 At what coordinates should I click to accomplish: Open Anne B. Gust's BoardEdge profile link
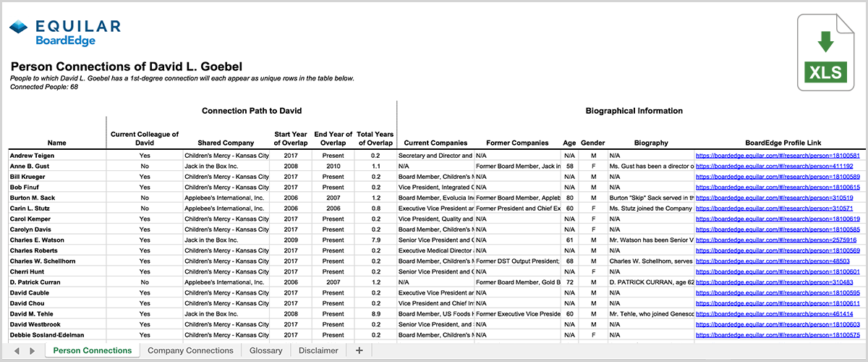click(x=775, y=166)
